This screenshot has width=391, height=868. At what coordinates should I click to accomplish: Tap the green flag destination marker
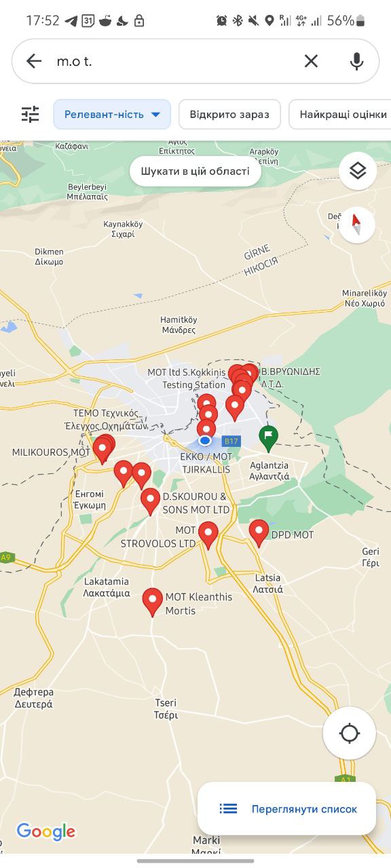[269, 438]
